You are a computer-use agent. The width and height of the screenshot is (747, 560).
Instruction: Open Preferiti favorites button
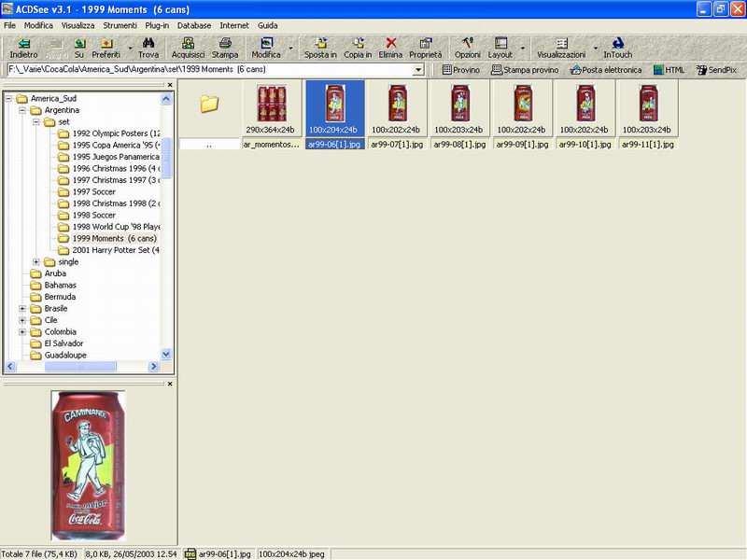click(x=106, y=49)
